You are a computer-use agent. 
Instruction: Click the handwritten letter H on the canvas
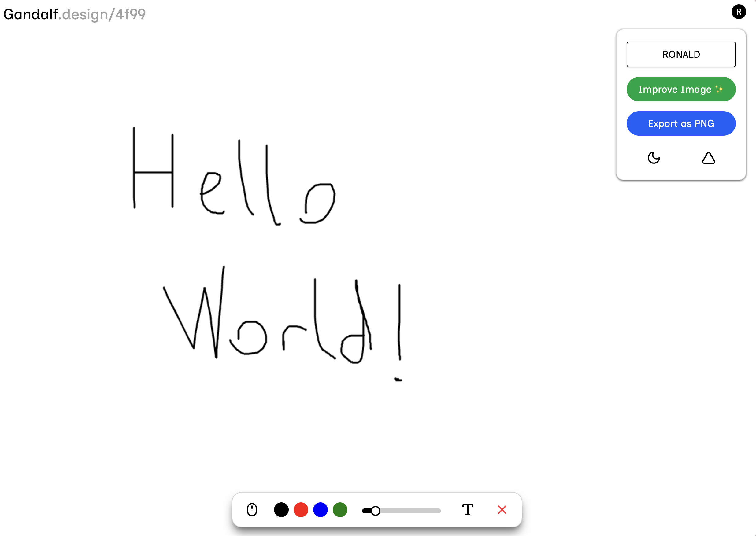click(153, 172)
